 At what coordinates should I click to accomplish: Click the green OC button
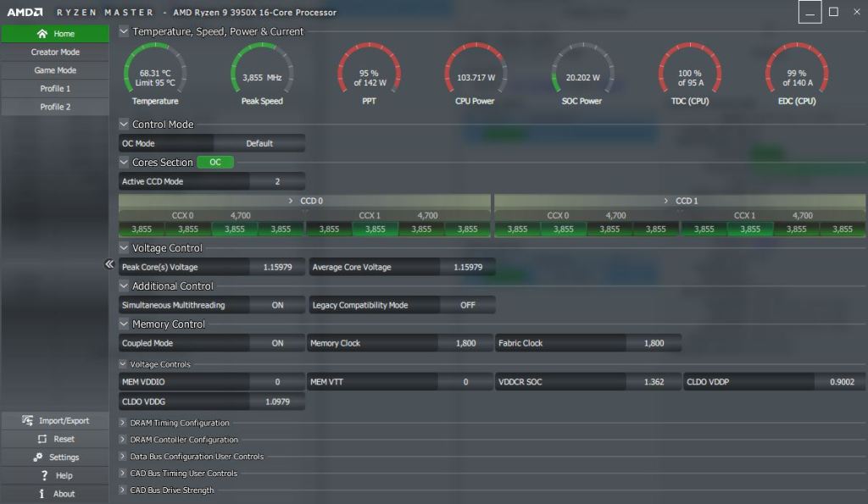(215, 162)
